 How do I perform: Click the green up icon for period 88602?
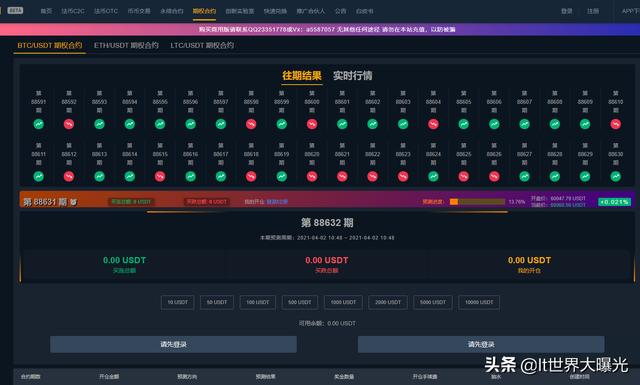coord(373,124)
